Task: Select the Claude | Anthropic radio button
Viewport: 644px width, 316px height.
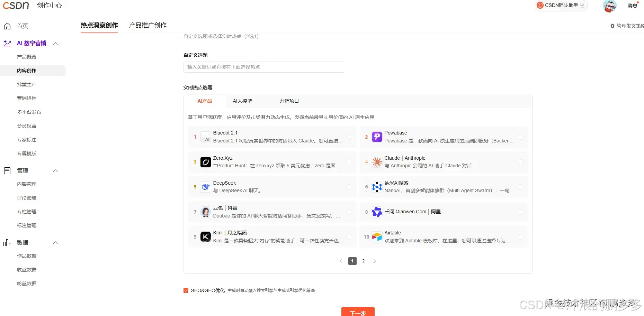Action: pyautogui.click(x=521, y=162)
